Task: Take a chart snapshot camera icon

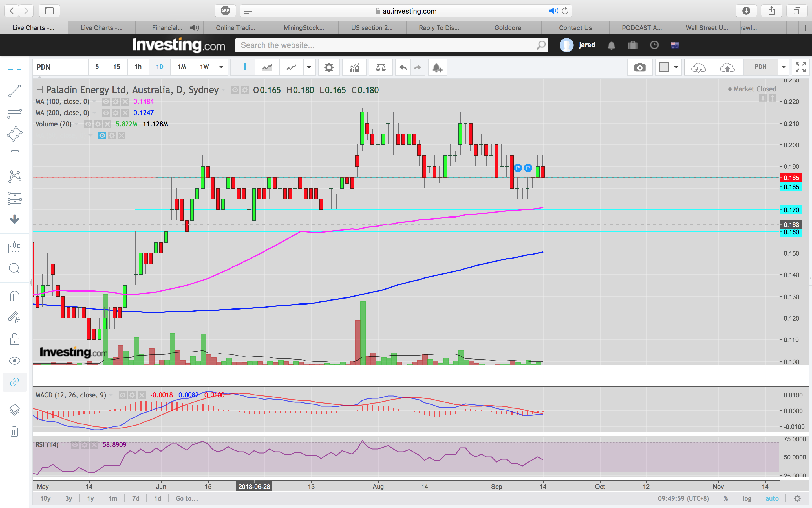Action: pyautogui.click(x=640, y=67)
